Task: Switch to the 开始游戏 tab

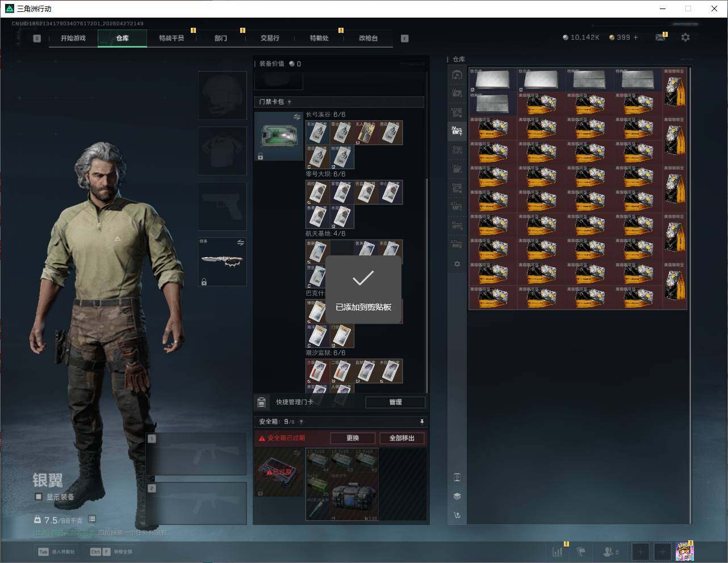Action: click(73, 38)
